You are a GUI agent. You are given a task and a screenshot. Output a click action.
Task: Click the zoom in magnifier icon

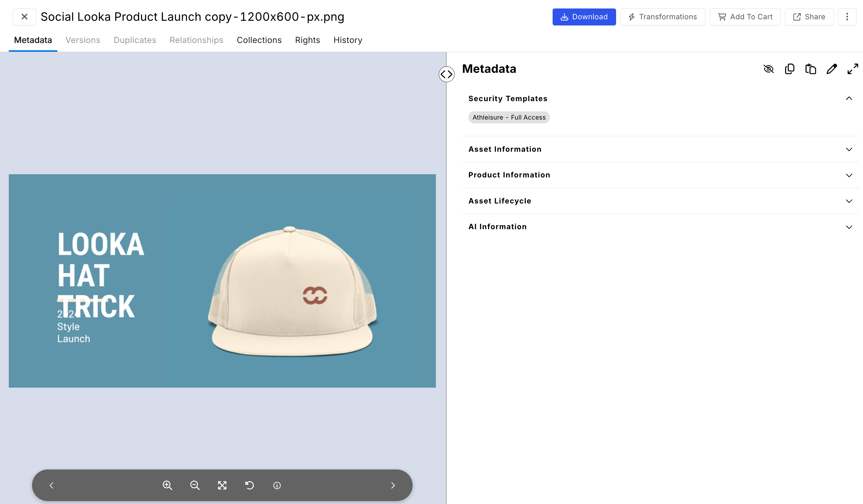(167, 485)
